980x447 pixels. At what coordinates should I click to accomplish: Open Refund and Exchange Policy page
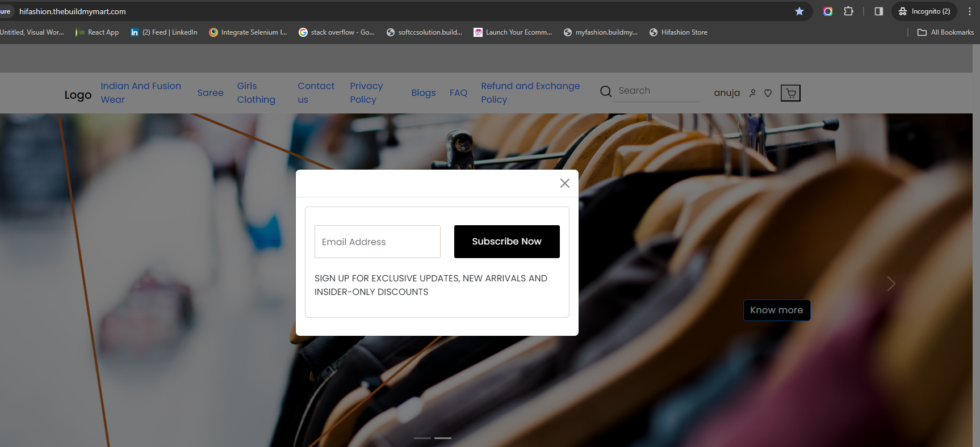pyautogui.click(x=530, y=92)
